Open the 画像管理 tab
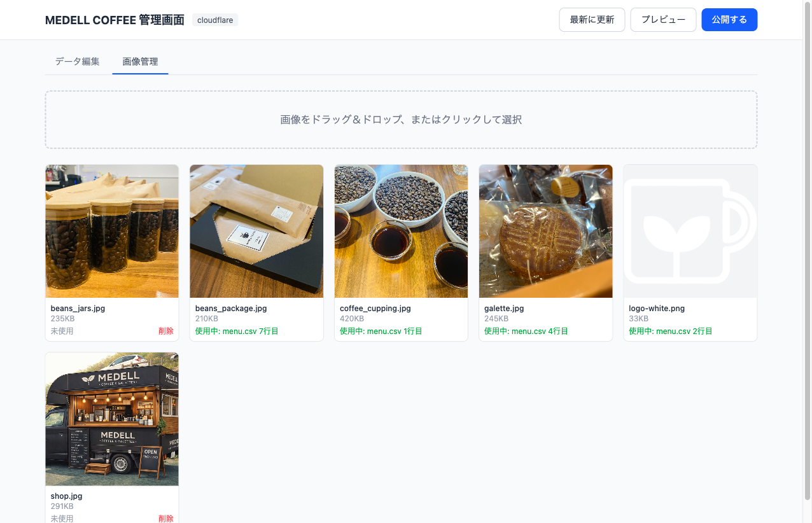Image resolution: width=812 pixels, height=523 pixels. click(x=140, y=61)
